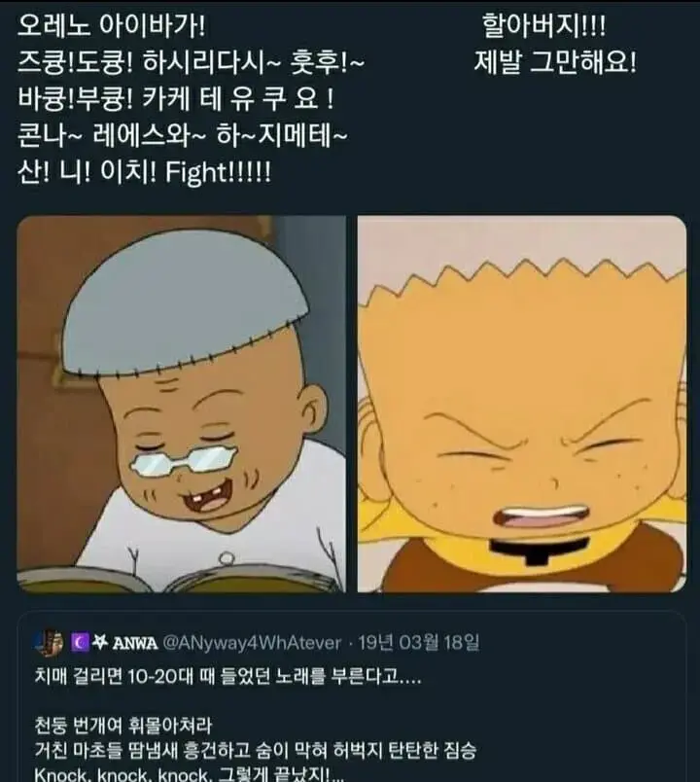Click the boy's open mouth in right image
The width and height of the screenshot is (700, 782).
pos(541,516)
